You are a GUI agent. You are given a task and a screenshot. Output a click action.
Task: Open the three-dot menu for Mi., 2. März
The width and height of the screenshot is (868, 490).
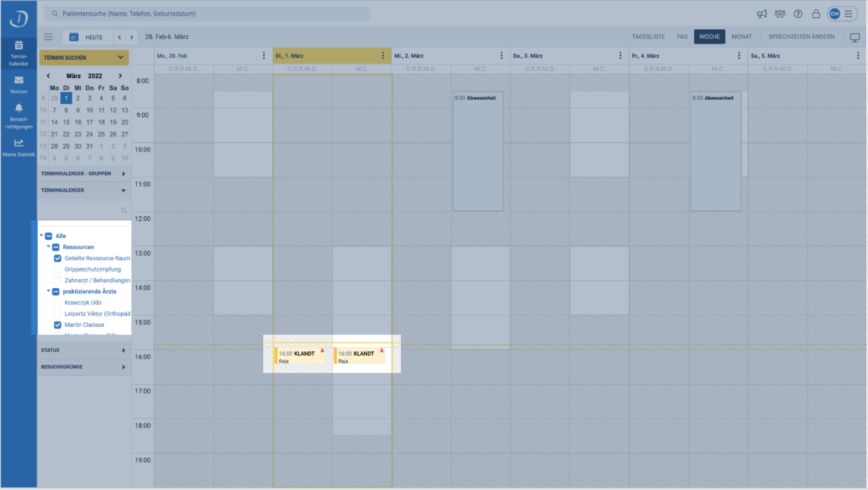(x=502, y=56)
